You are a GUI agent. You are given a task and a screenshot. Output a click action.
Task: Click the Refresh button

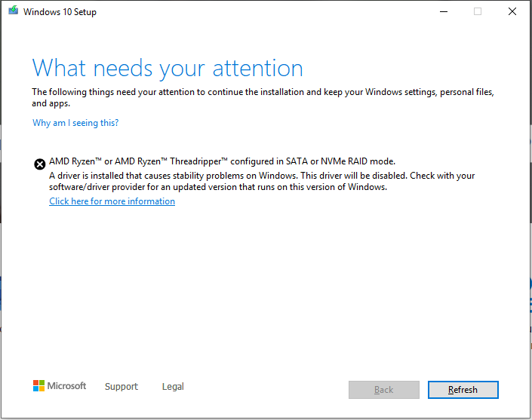click(x=463, y=390)
